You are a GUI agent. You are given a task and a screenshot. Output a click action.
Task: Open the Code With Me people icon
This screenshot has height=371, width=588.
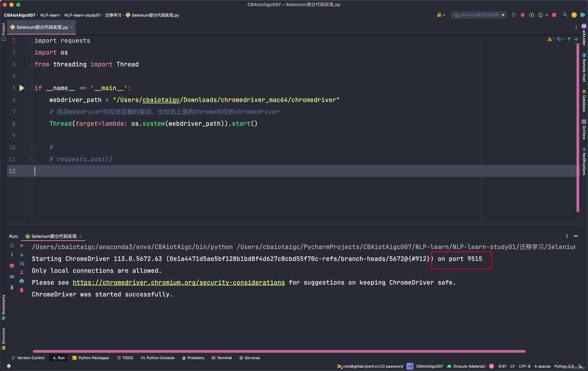(439, 15)
